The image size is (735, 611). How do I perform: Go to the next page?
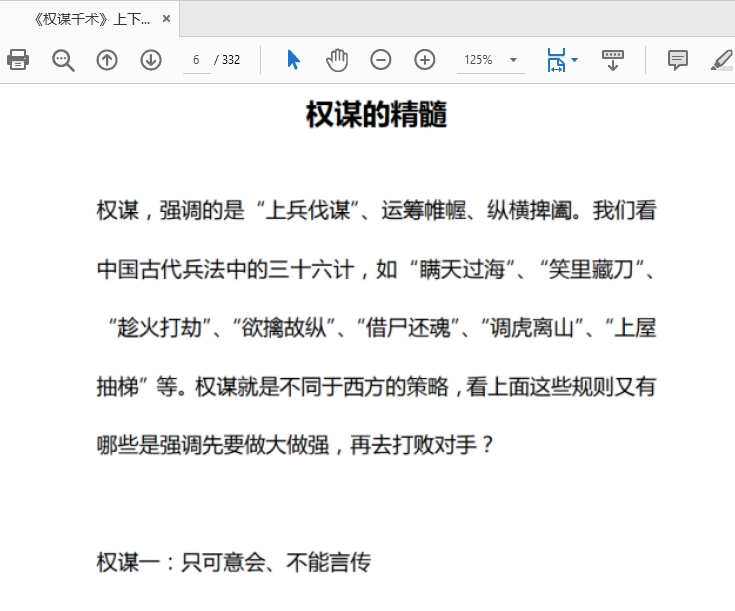pyautogui.click(x=151, y=60)
